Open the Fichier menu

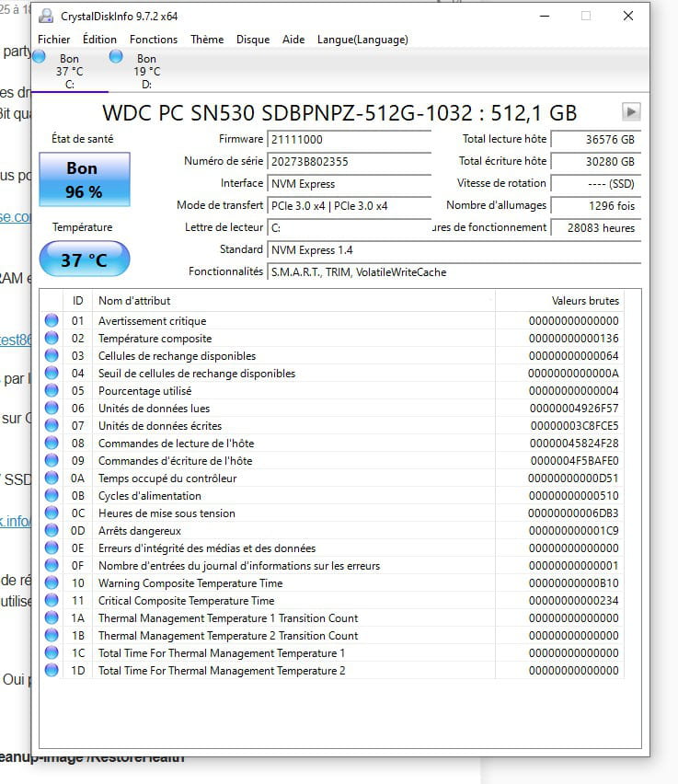coord(53,40)
